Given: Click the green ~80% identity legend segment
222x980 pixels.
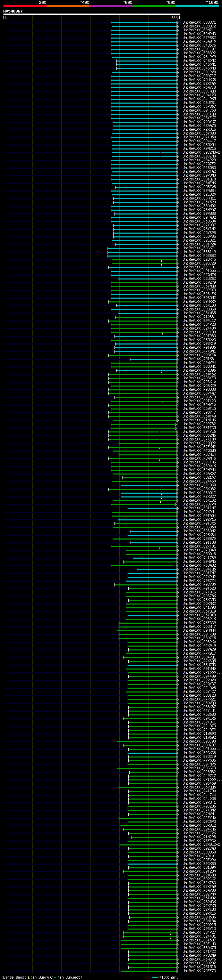Looking at the screenshot, I should point(154,6).
